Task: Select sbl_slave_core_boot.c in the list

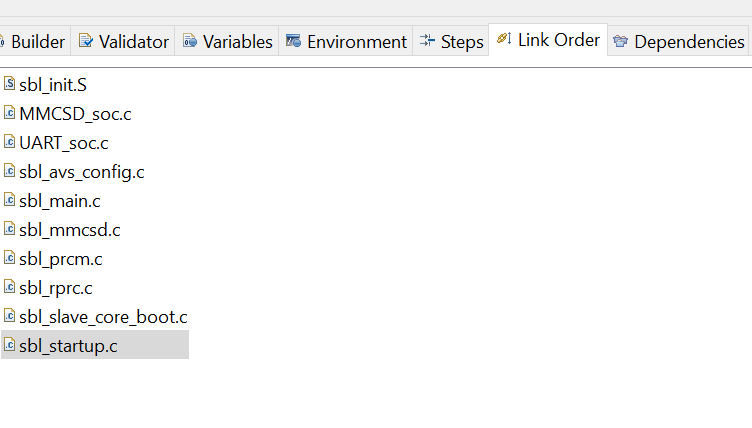Action: 103,317
